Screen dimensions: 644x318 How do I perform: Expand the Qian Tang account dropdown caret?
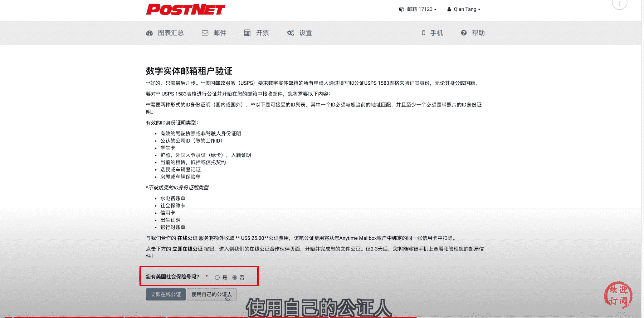click(x=479, y=10)
